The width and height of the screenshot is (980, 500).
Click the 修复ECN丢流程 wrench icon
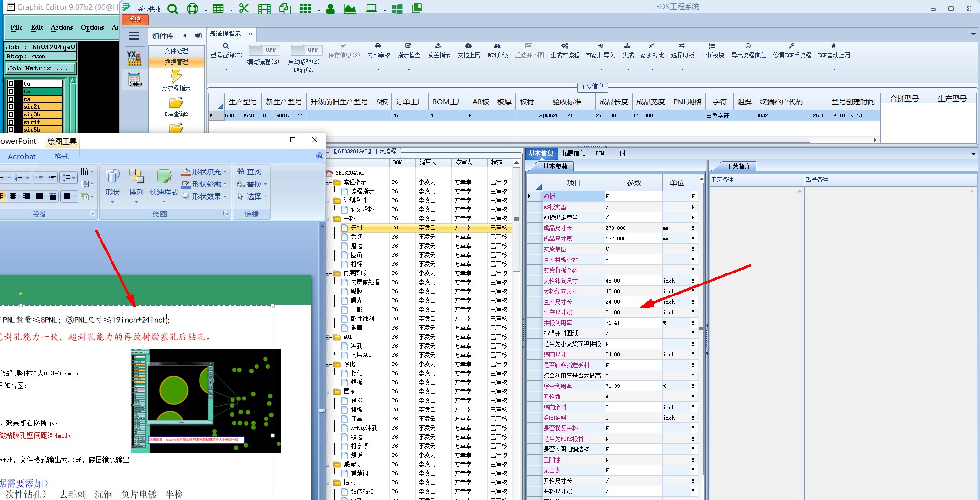pos(791,46)
